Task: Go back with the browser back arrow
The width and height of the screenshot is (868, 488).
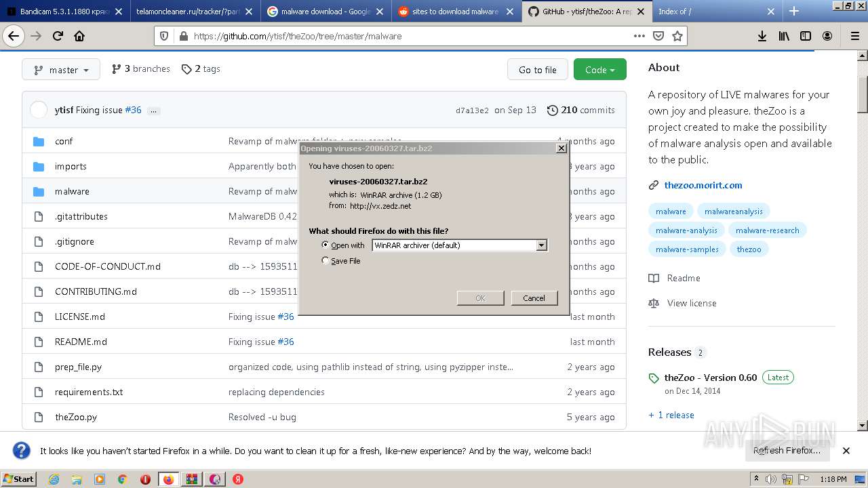Action: 14,36
